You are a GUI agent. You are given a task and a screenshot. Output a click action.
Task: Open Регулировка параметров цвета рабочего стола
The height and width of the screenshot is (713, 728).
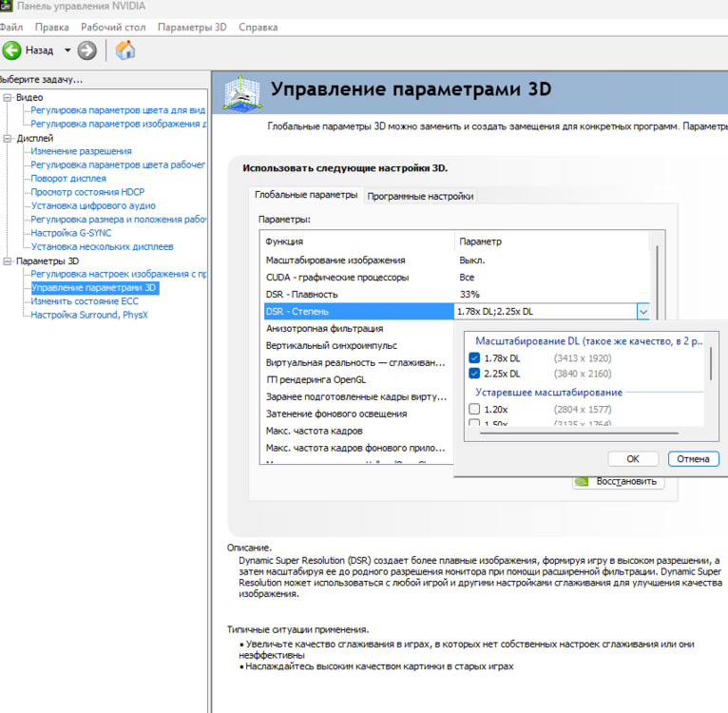[118, 164]
